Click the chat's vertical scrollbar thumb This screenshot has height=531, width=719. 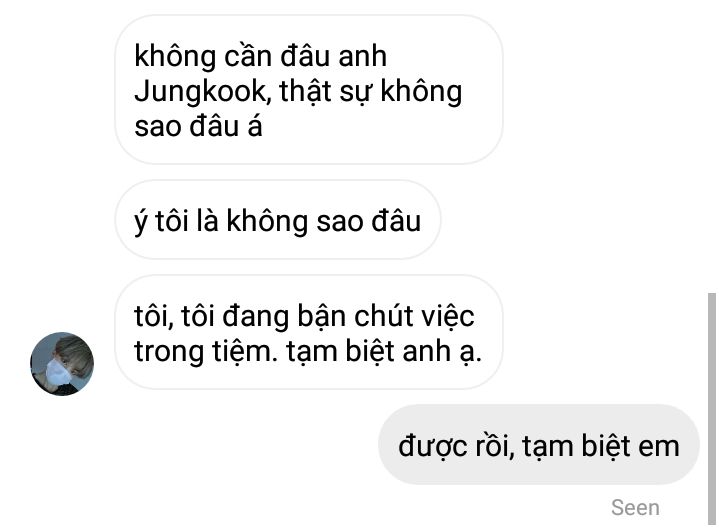[712, 409]
